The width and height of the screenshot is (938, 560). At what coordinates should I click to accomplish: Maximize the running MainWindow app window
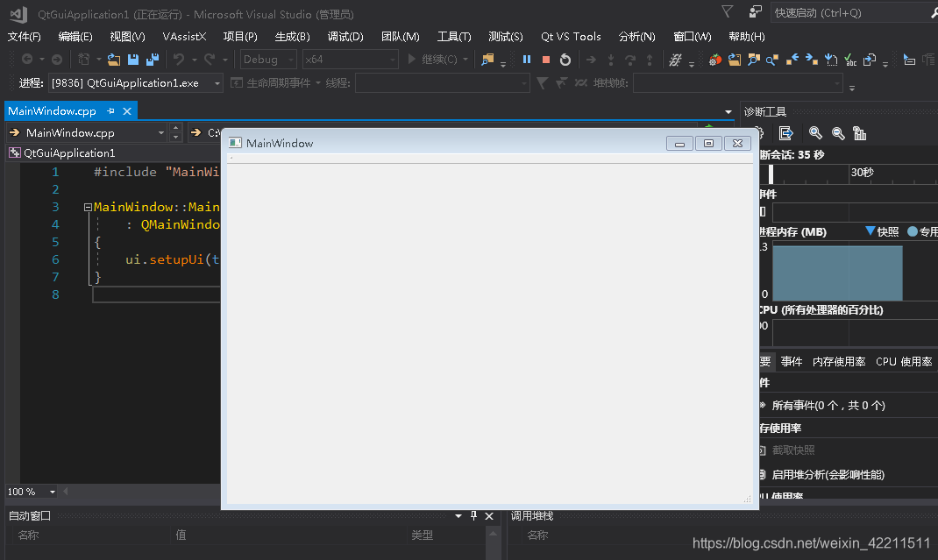pyautogui.click(x=708, y=144)
